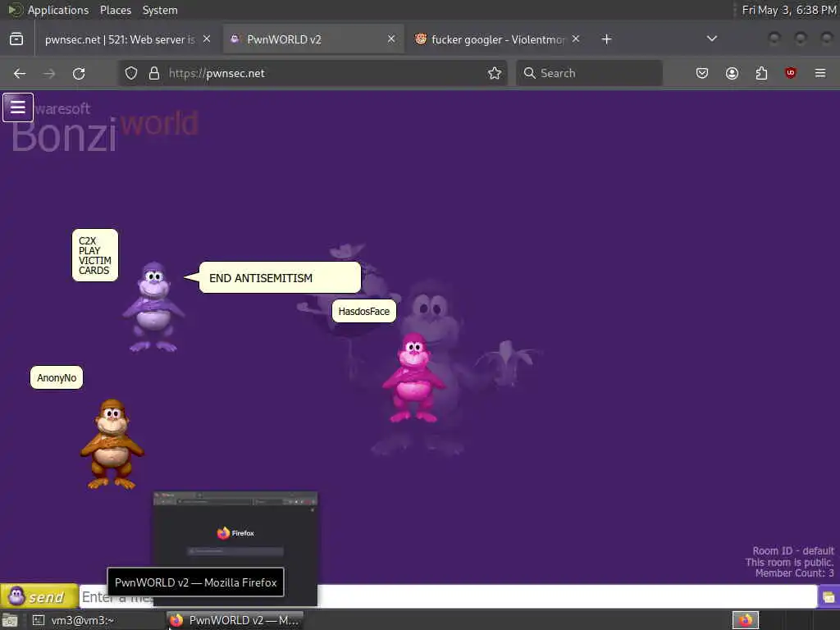Open the Firefox account menu
The image size is (840, 630).
tap(732, 73)
